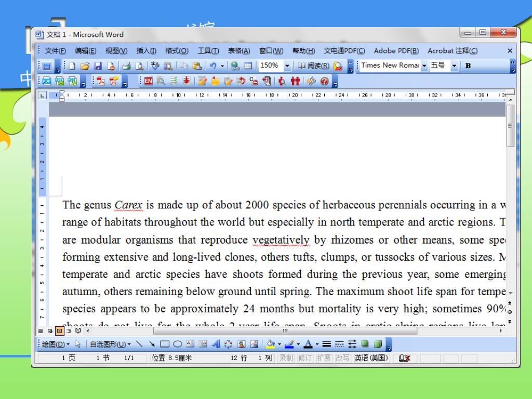532x399 pixels.
Task: Open the 编辑(E) menu
Action: [x=86, y=51]
